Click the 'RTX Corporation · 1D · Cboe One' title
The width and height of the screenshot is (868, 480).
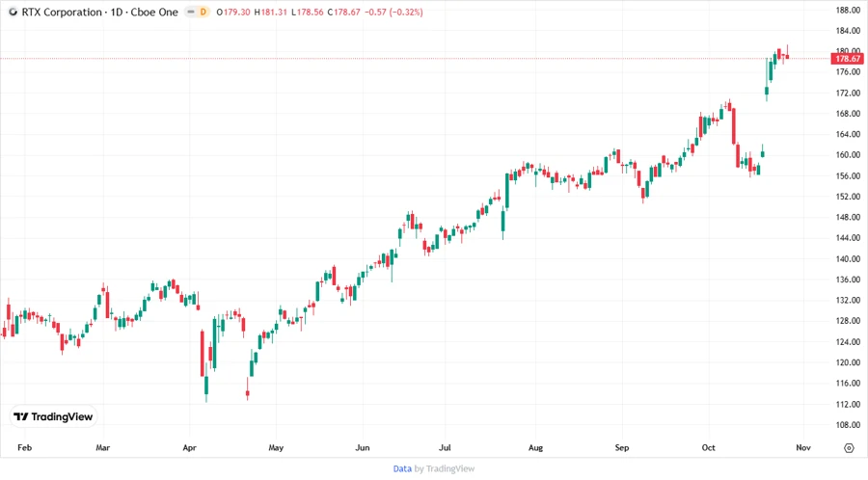point(99,12)
